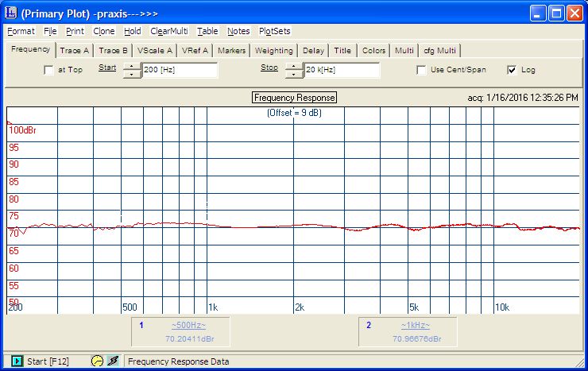The width and height of the screenshot is (588, 371).
Task: Open the Clone menu
Action: click(x=104, y=31)
